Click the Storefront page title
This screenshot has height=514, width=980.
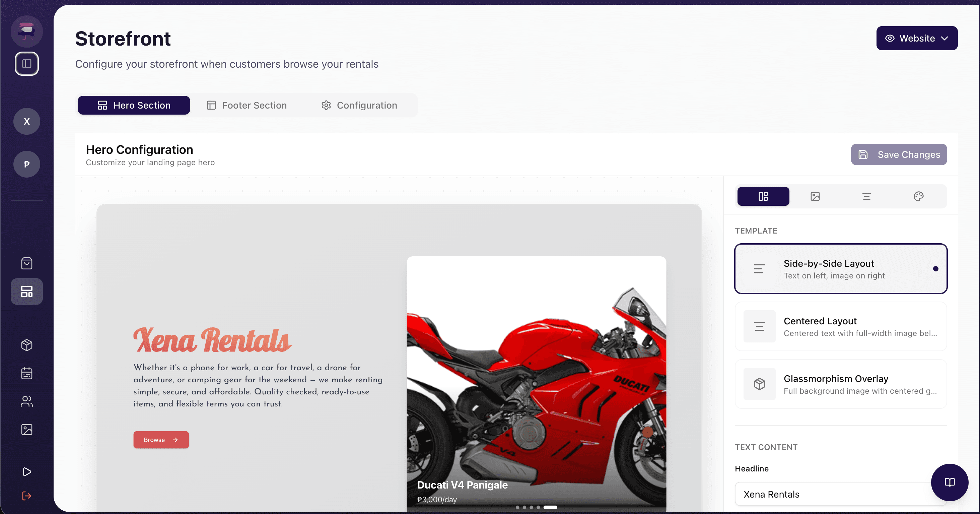(x=123, y=39)
